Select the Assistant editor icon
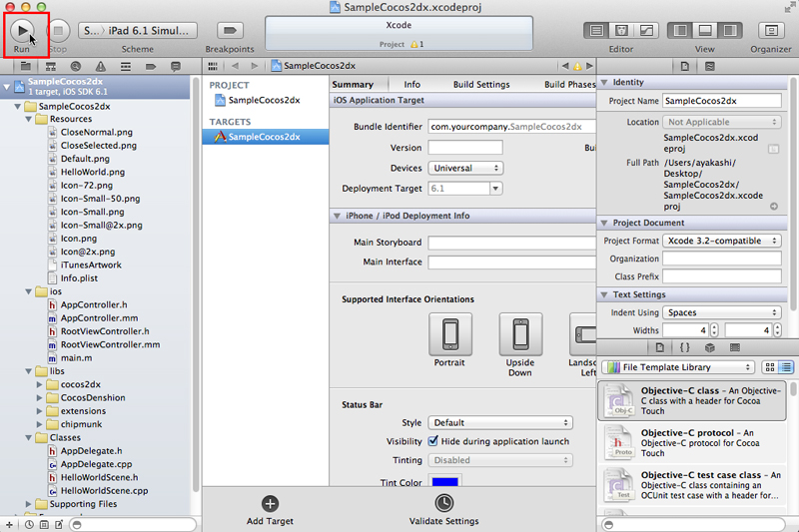Screen dimensions: 799x532 pyautogui.click(x=621, y=31)
